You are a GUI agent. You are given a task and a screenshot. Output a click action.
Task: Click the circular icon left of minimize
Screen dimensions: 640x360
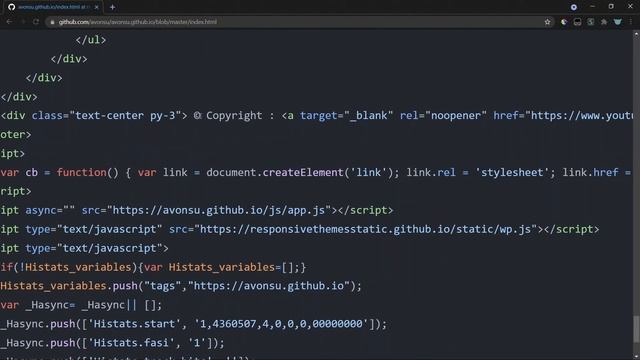[573, 7]
